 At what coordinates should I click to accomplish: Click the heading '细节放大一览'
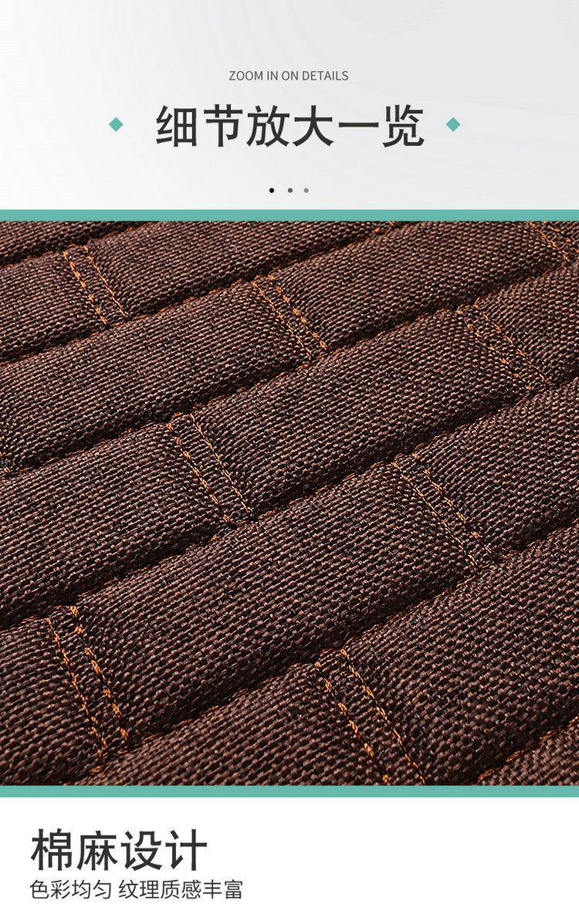[289, 126]
